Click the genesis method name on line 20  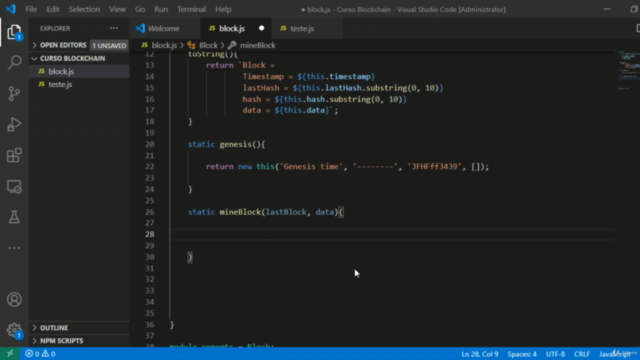pyautogui.click(x=236, y=144)
